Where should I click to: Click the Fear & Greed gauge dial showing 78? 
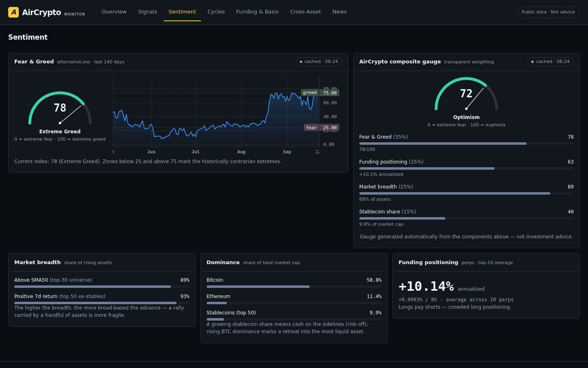pos(60,108)
